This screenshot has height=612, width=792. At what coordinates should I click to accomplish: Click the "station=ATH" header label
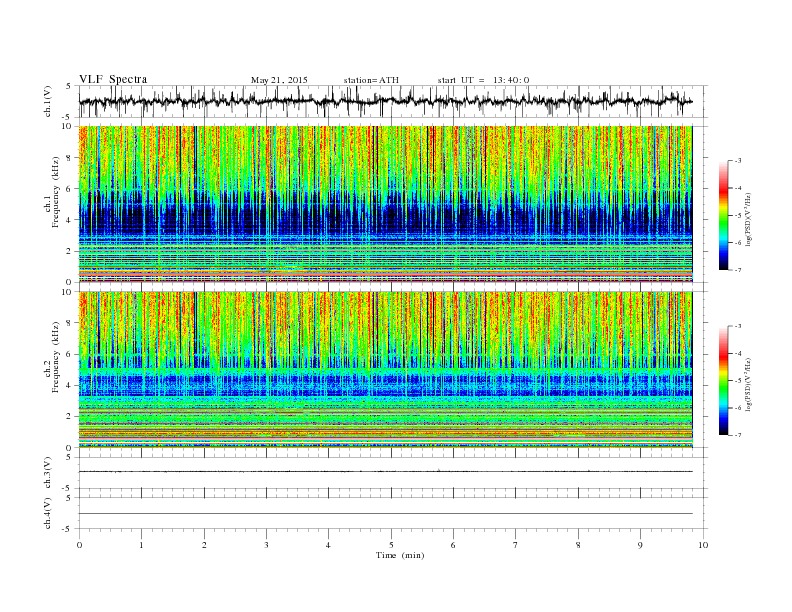coord(371,80)
